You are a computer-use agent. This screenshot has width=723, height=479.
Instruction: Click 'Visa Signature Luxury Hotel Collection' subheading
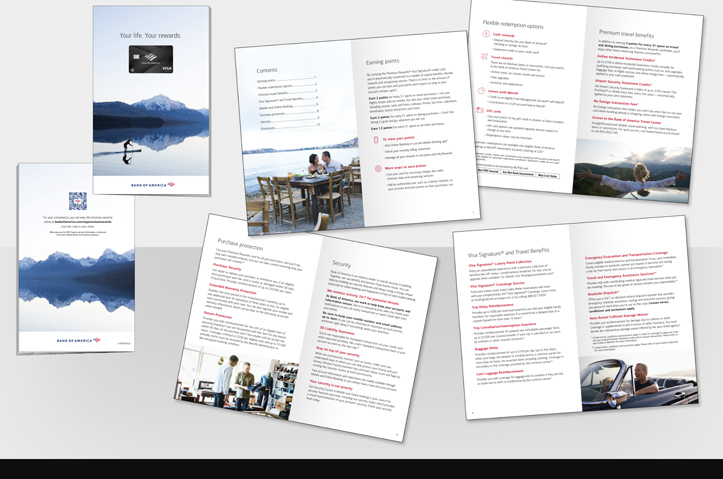coord(500,263)
